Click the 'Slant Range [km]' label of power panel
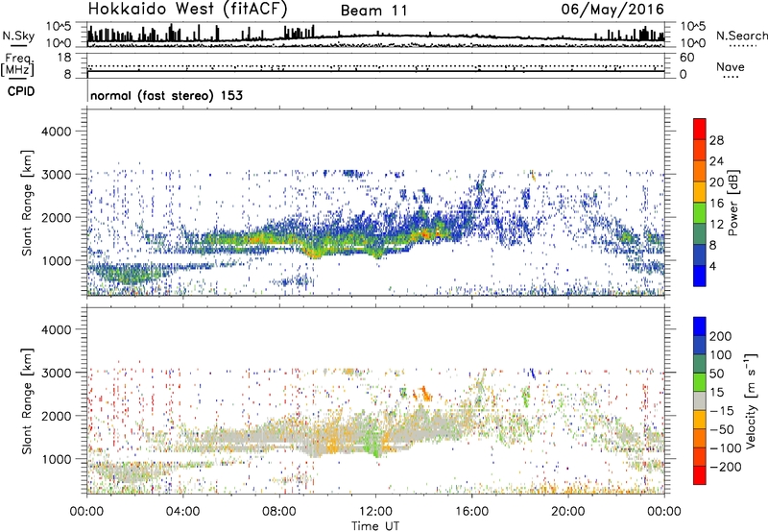The height and width of the screenshot is (532, 768). click(27, 203)
